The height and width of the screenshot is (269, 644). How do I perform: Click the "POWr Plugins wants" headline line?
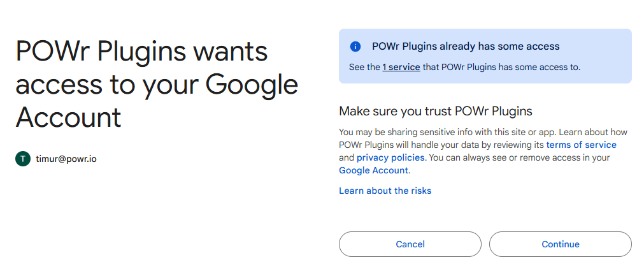pyautogui.click(x=141, y=52)
